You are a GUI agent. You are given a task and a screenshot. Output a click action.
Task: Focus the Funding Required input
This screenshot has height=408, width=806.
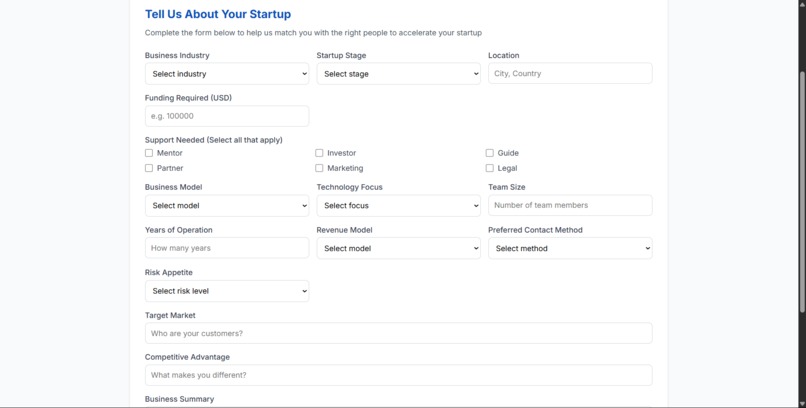(x=227, y=116)
